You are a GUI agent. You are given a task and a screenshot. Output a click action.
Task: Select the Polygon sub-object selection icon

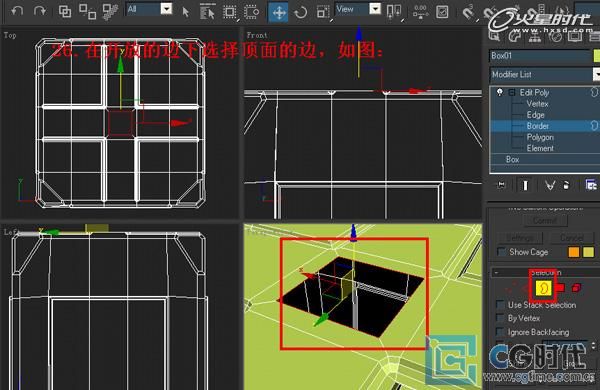[560, 287]
